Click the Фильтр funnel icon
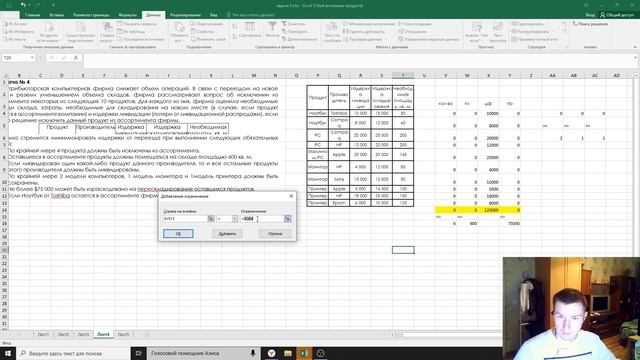This screenshot has width=640, height=360. (272, 30)
